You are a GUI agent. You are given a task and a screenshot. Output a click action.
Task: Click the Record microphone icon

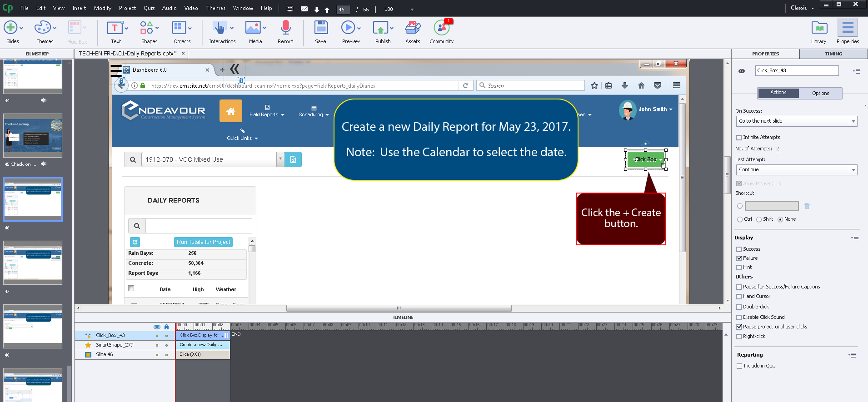pos(285,29)
